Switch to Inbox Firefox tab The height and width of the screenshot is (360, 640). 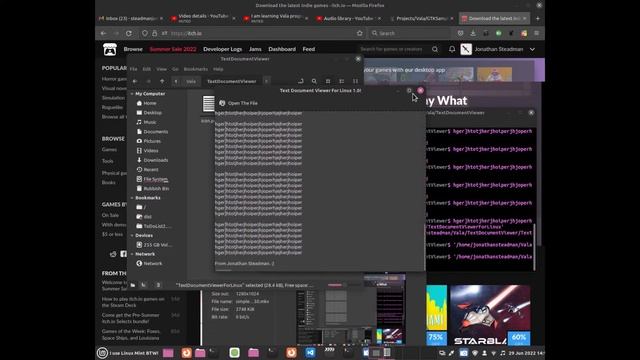pos(130,18)
